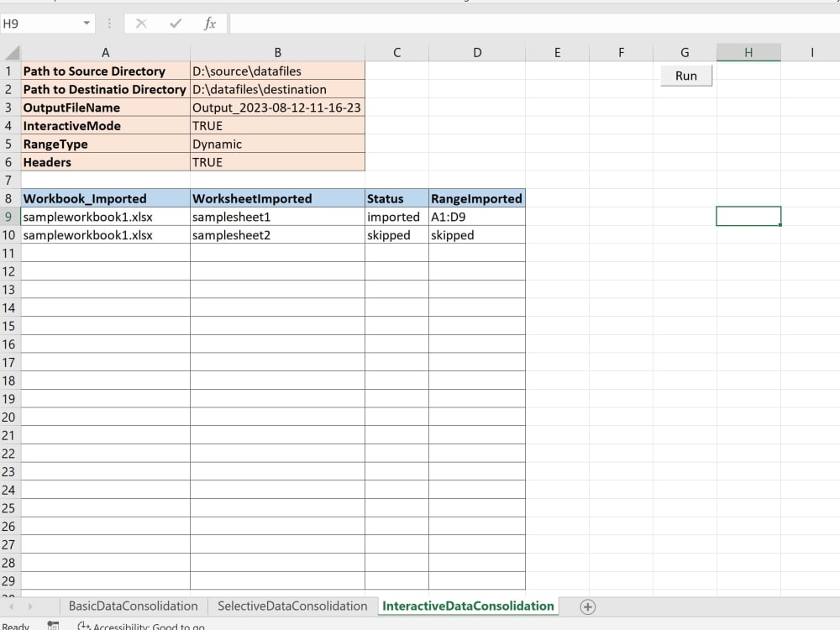Image resolution: width=840 pixels, height=630 pixels.
Task: Open the Insert Function dialog
Action: pyautogui.click(x=211, y=23)
